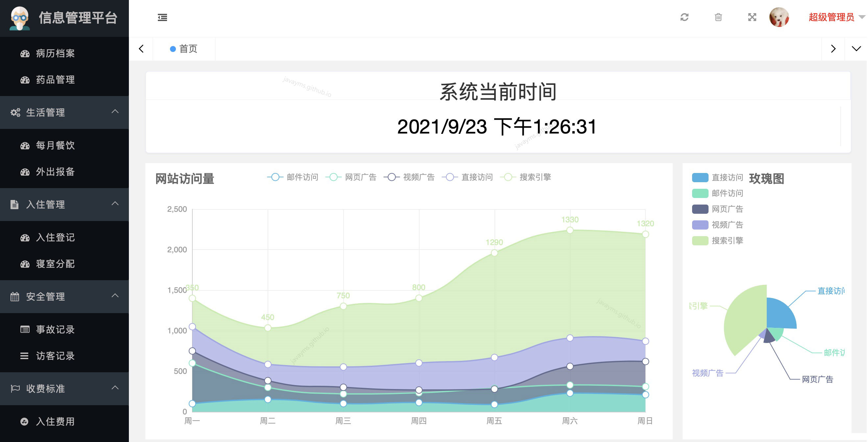This screenshot has height=442, width=868.
Task: Switch to the 首页 tab
Action: pos(188,49)
